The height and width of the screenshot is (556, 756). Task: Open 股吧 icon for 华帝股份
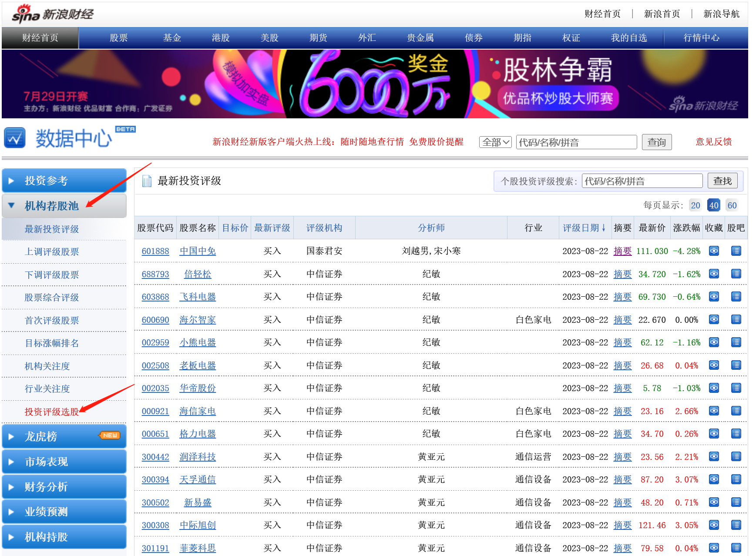pyautogui.click(x=736, y=388)
